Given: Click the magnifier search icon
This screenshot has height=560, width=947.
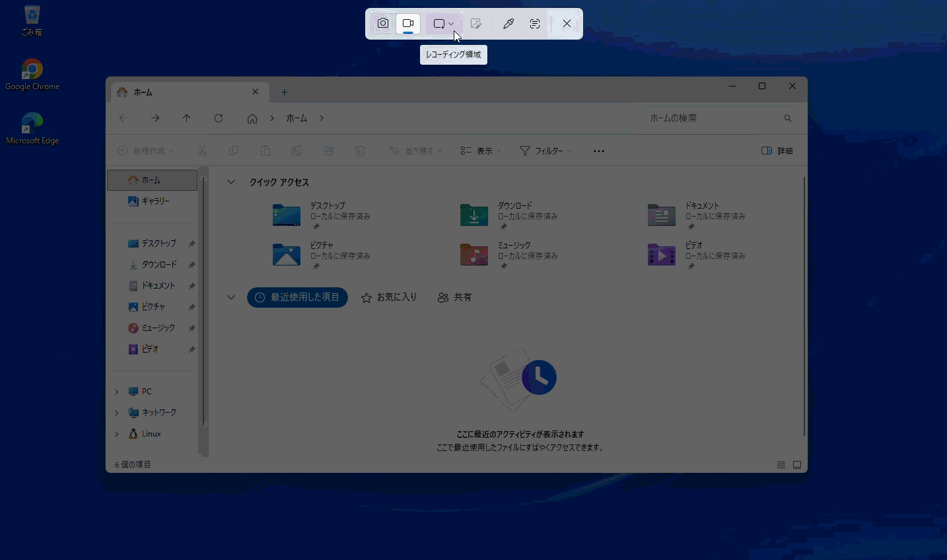Looking at the screenshot, I should [x=788, y=118].
